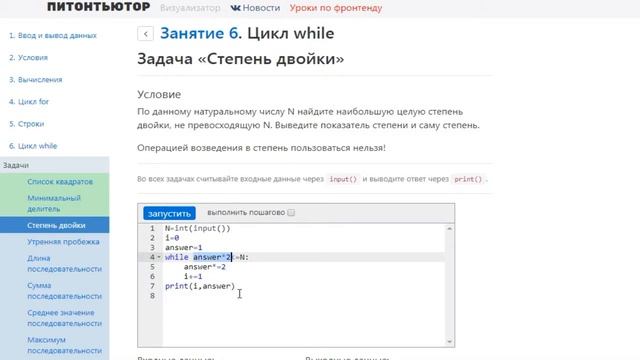Open the task Сумма последовательности
640x360 pixels.
point(64,291)
